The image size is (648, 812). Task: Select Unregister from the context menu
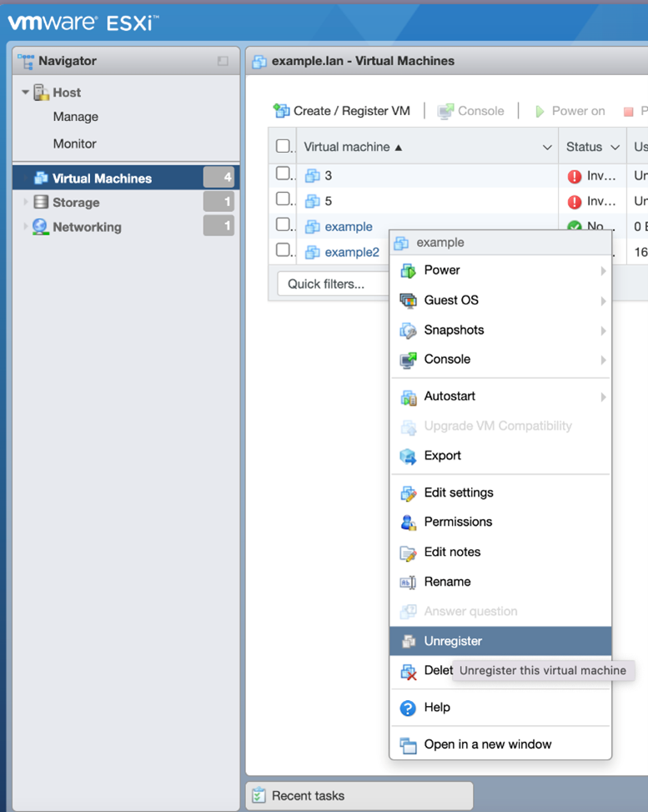coord(453,641)
